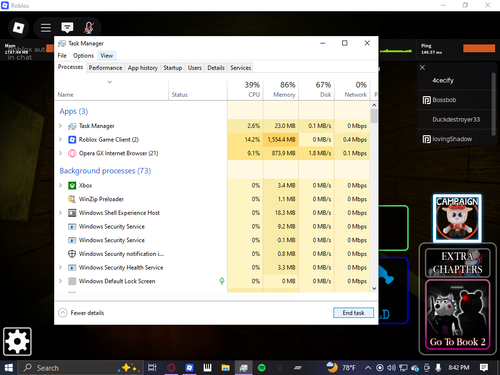Select the Opera GX browser process icon

click(x=72, y=153)
